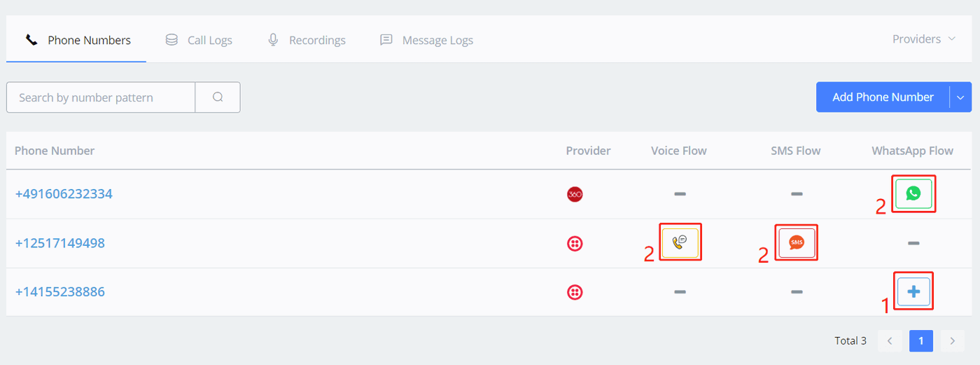
Task: Add WhatsApp flow to +14155238886
Action: coord(913,291)
